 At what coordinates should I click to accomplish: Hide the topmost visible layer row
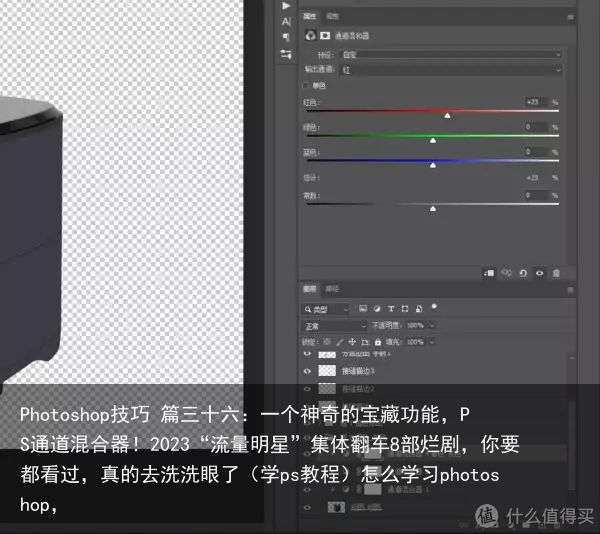click(x=307, y=354)
